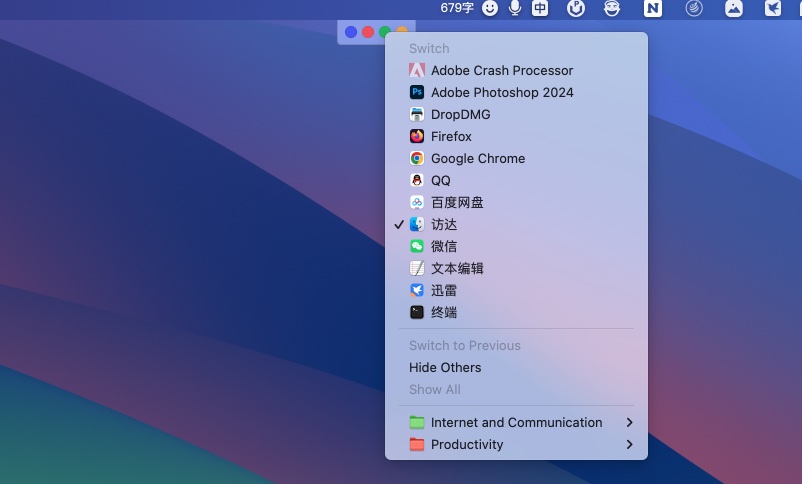Click the 迅雷 Thunder icon in list

pos(417,290)
